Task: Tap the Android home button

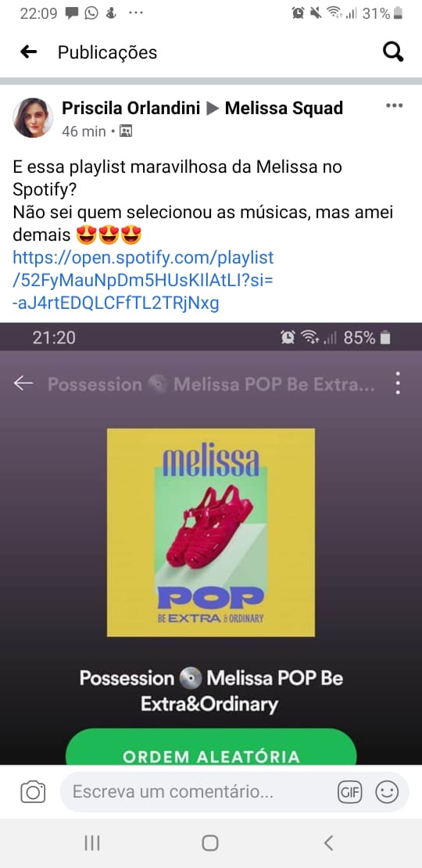Action: pos(210,843)
